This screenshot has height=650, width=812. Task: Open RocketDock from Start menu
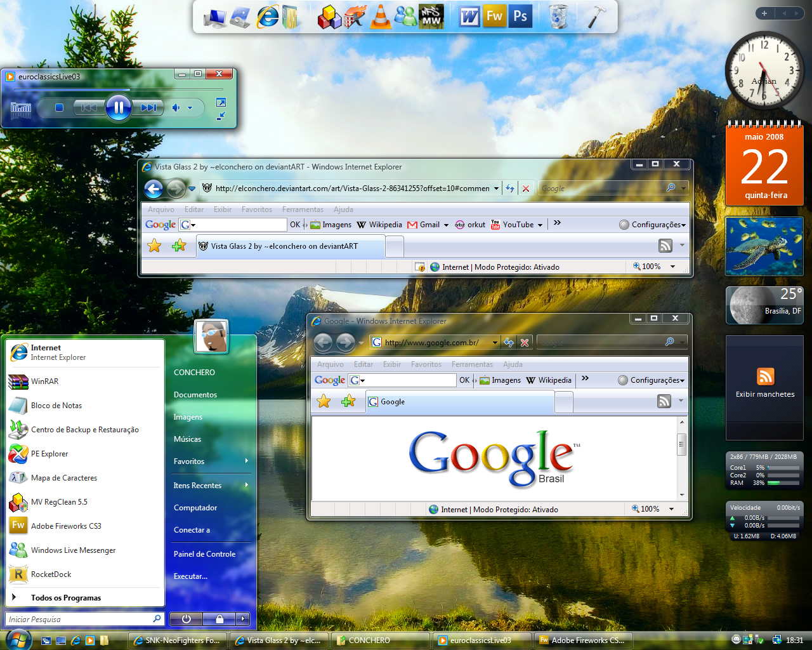[85, 574]
